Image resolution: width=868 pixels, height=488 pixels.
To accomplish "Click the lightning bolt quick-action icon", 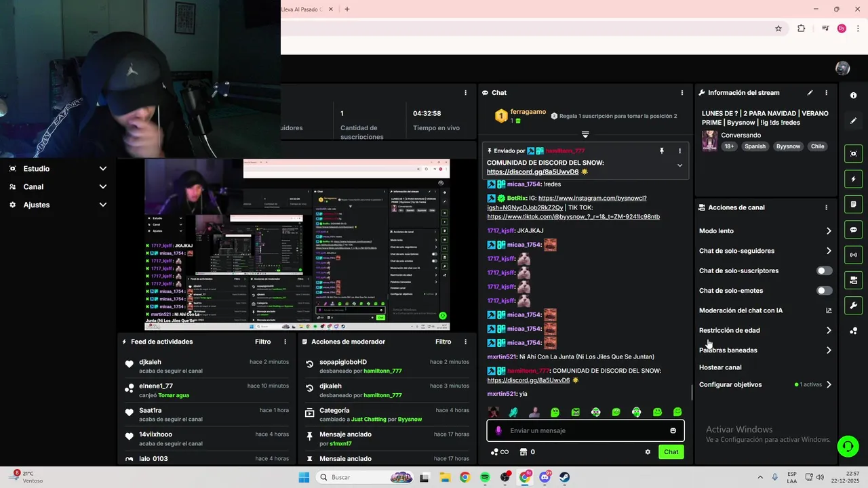I will pos(853,179).
